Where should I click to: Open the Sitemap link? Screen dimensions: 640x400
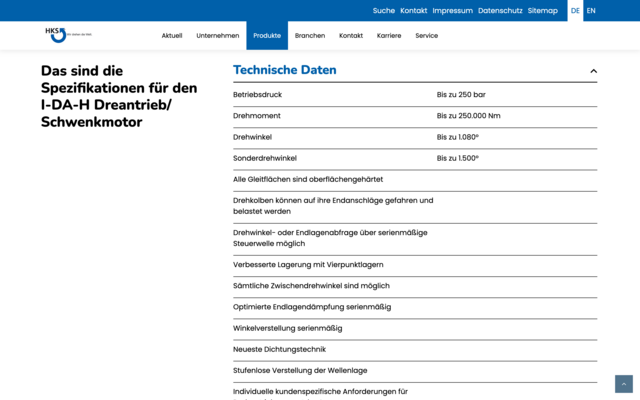click(x=542, y=11)
